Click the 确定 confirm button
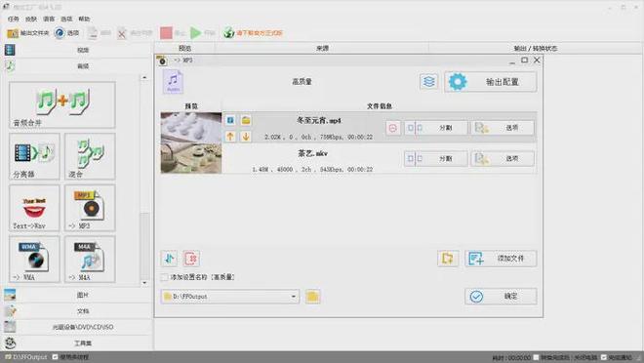The height and width of the screenshot is (363, 644). pos(501,297)
